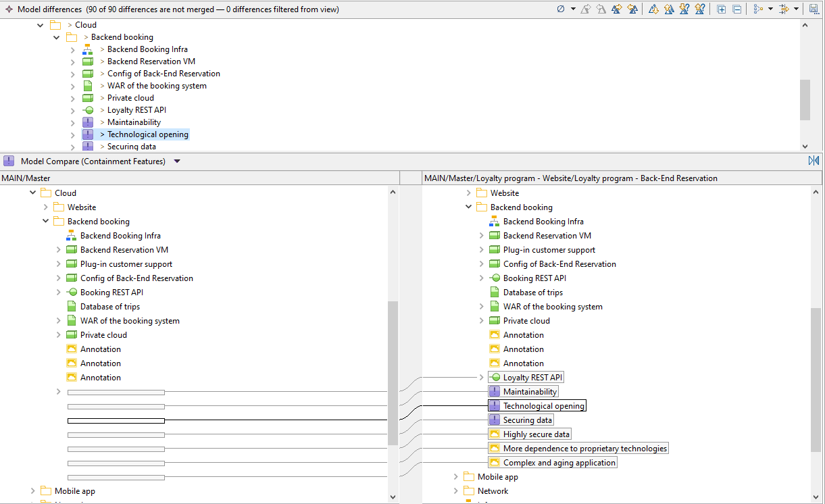
Task: Click Backend Booking Infra diagram icon in left pane
Action: point(72,236)
